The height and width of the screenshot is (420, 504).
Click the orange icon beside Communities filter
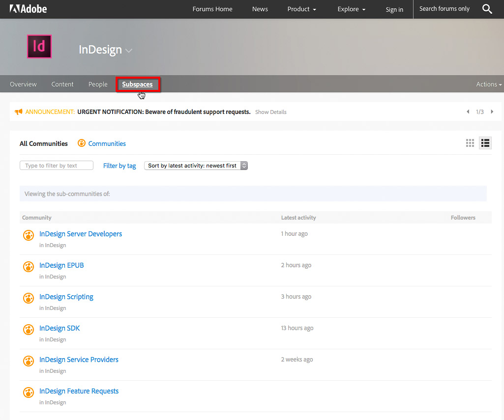pos(82,143)
